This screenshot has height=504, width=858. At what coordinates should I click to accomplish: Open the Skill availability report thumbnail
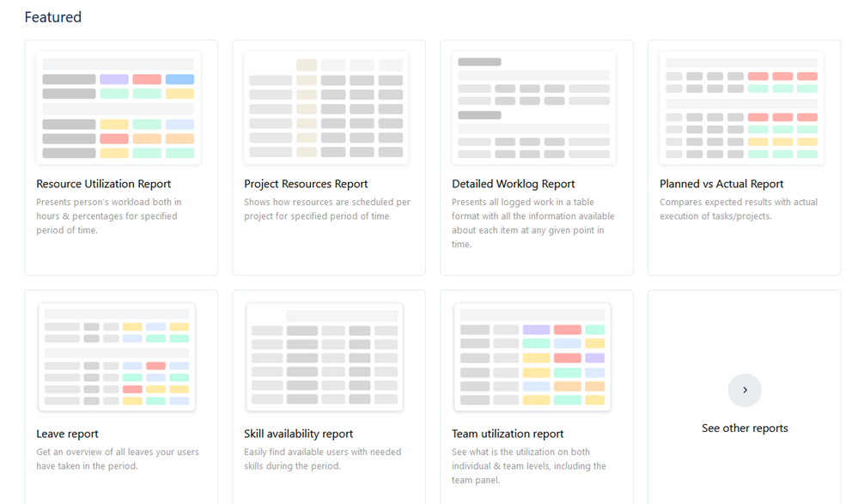click(325, 357)
